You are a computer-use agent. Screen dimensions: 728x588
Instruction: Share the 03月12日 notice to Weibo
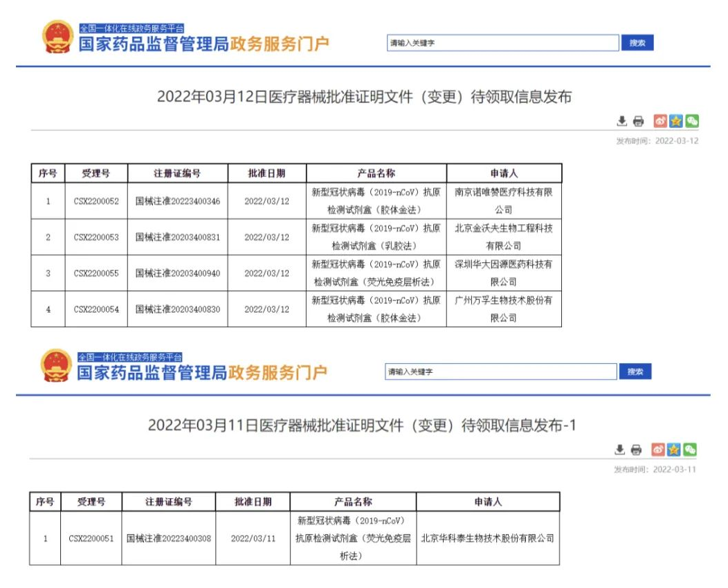pos(659,121)
